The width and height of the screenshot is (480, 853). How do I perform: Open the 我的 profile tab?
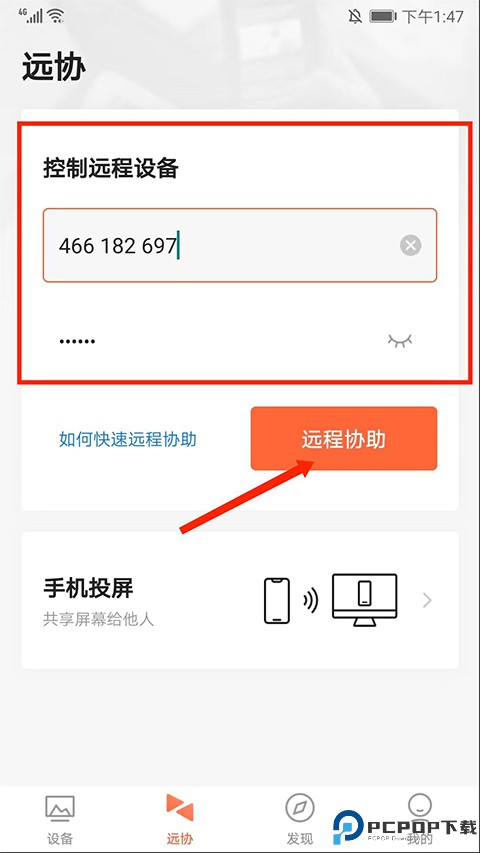coord(420,820)
